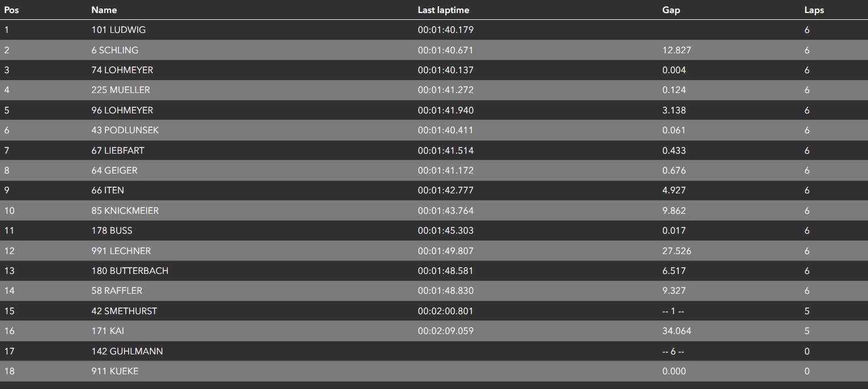The image size is (868, 389).
Task: Click the 42 SMETHURST entry
Action: click(124, 311)
